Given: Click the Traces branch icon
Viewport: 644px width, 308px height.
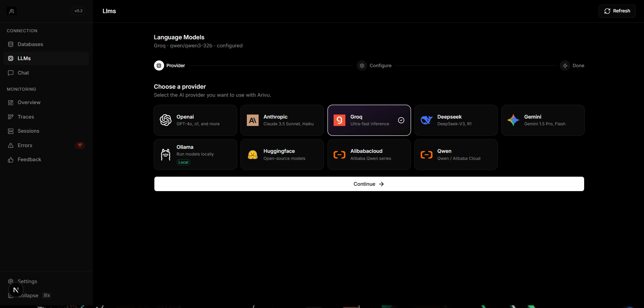Looking at the screenshot, I should pos(11,117).
